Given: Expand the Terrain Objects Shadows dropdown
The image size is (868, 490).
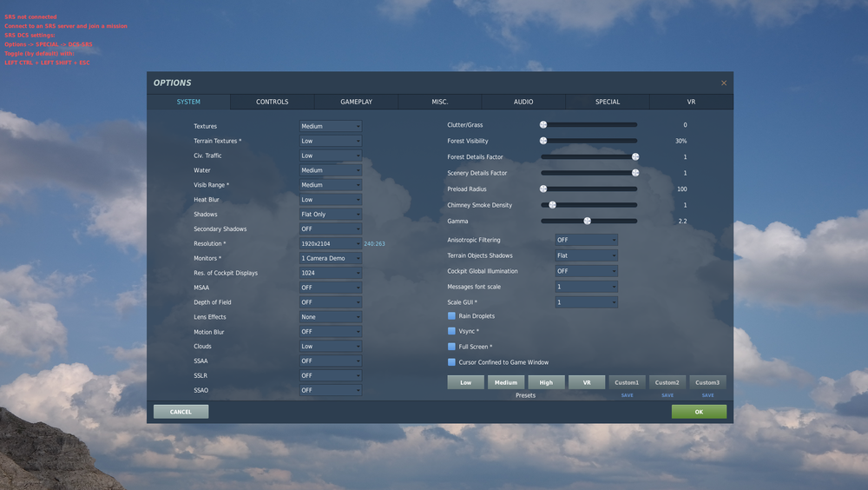Looking at the screenshot, I should (586, 255).
